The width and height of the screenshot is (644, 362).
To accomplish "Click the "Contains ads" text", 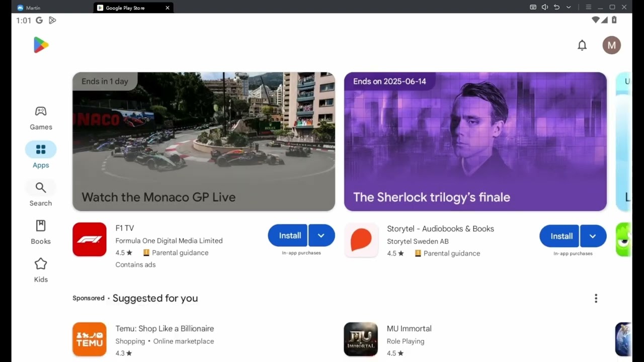I will [135, 265].
